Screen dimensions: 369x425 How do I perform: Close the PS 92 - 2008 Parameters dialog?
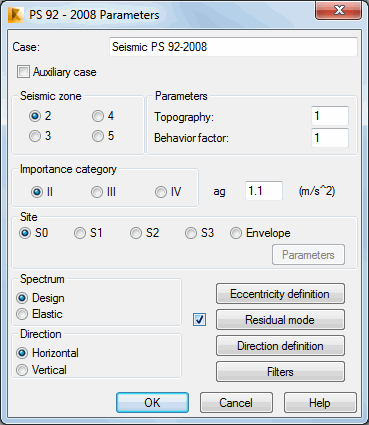[338, 10]
